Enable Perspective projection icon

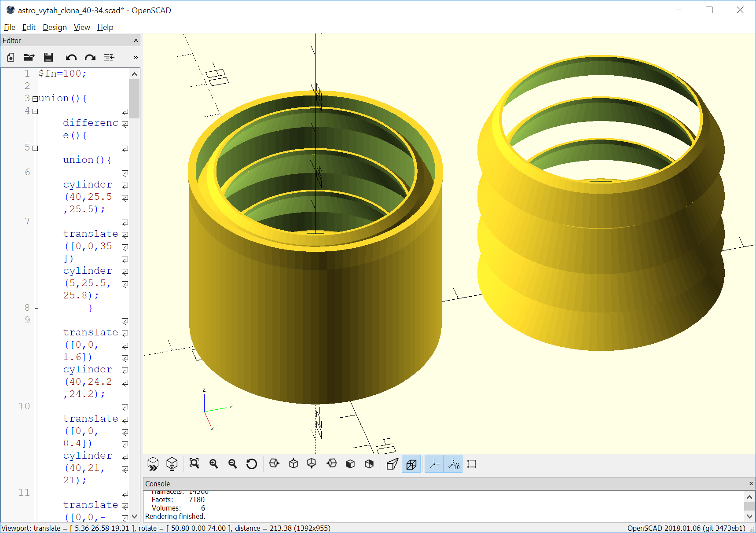(392, 464)
